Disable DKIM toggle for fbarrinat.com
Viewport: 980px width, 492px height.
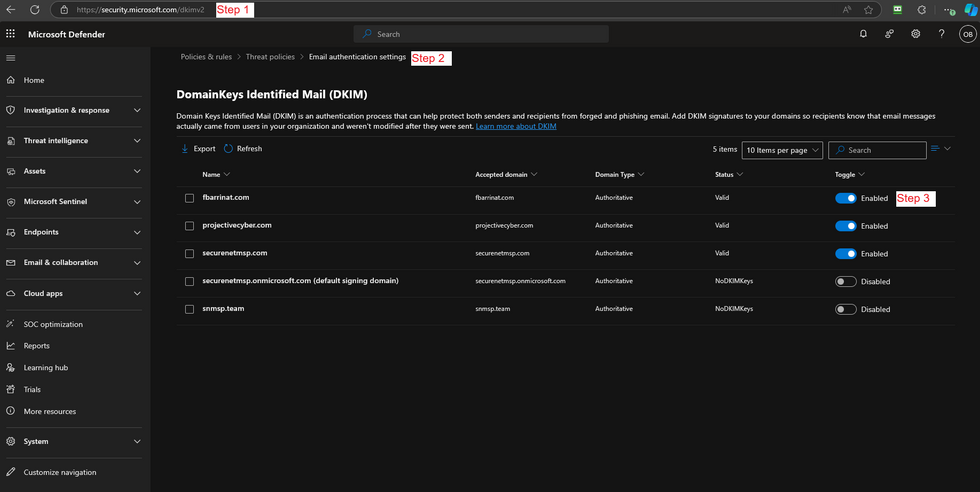click(x=846, y=198)
